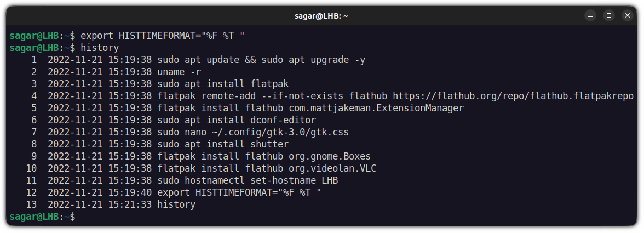Click the sagar@LHB window title

coord(321,16)
